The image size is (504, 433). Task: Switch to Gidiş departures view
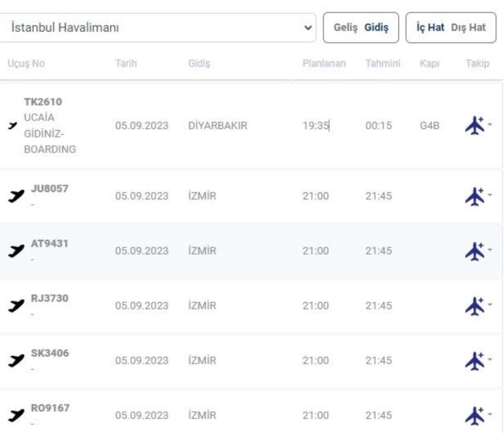pyautogui.click(x=376, y=28)
